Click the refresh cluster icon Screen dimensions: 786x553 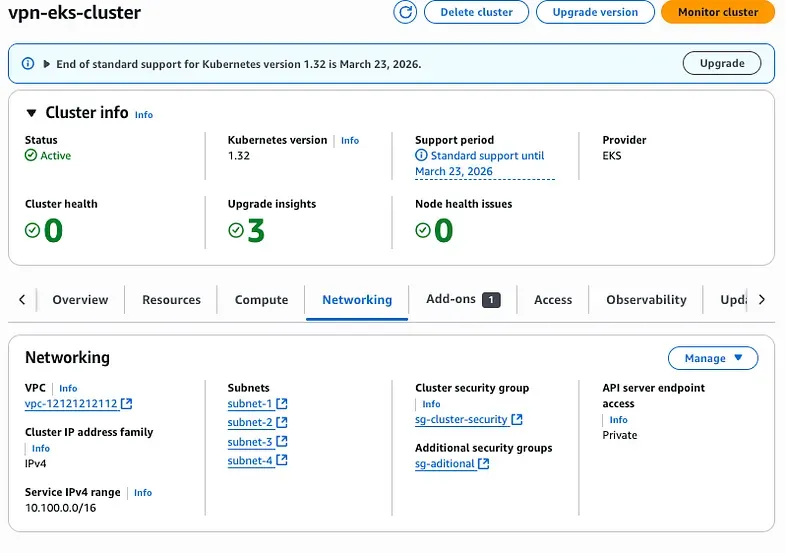coord(405,12)
